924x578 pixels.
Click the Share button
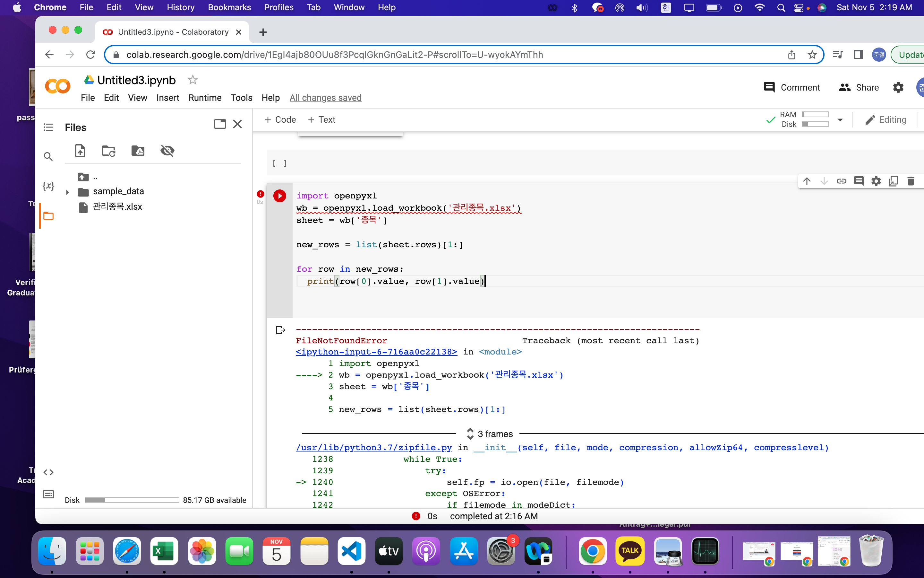click(858, 88)
